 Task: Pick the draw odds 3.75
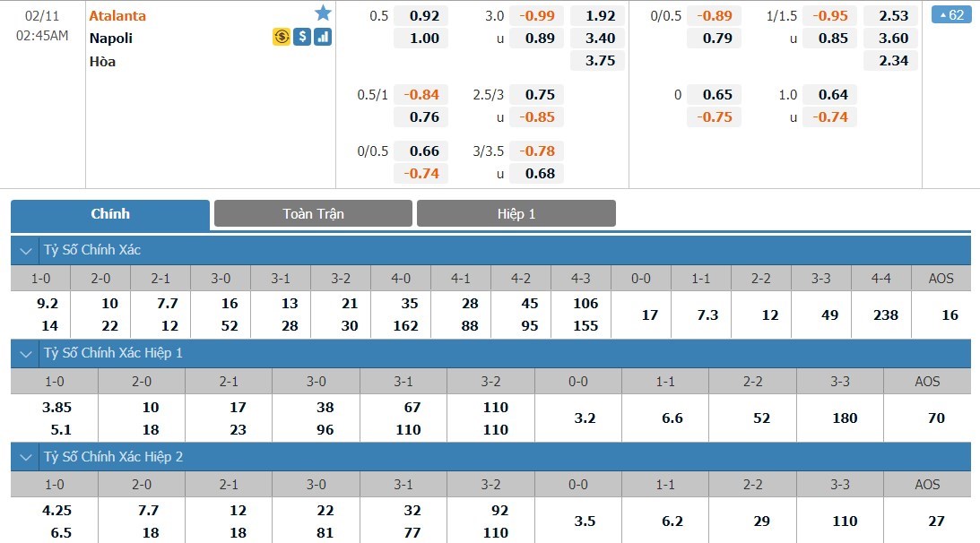pos(600,61)
